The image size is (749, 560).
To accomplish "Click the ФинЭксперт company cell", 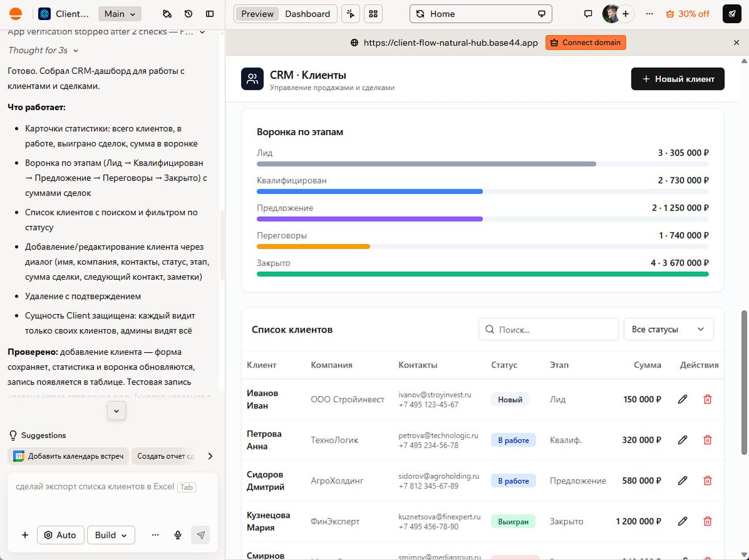I will (x=335, y=521).
